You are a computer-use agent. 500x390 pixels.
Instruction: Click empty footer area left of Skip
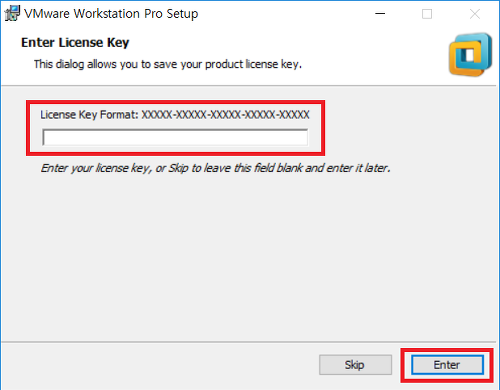(x=160, y=365)
